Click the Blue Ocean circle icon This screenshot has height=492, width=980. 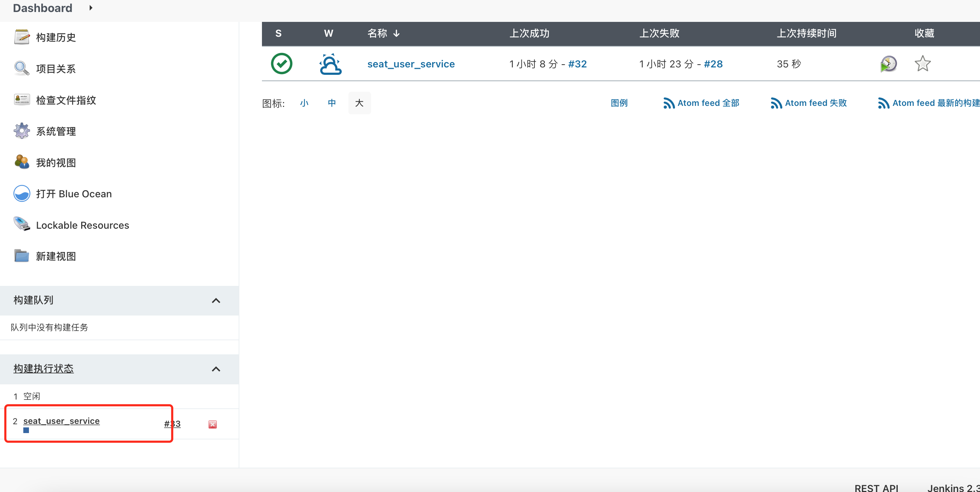pos(22,193)
